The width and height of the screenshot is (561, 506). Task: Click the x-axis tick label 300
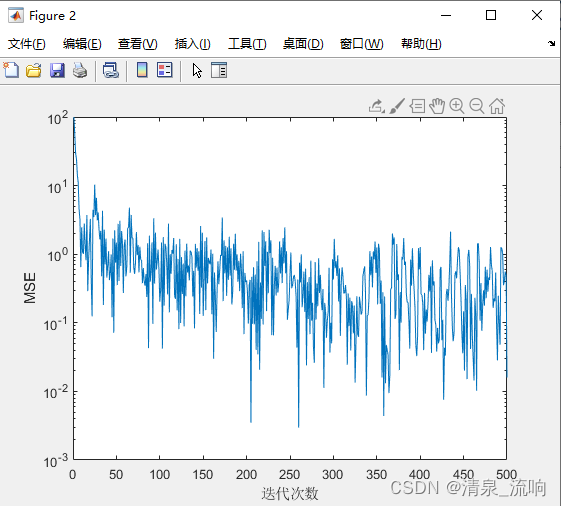[333, 475]
